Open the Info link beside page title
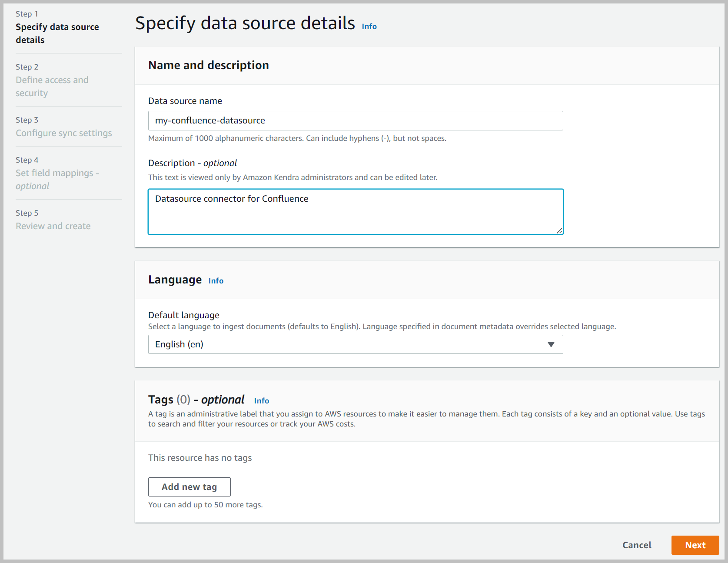 click(x=369, y=27)
